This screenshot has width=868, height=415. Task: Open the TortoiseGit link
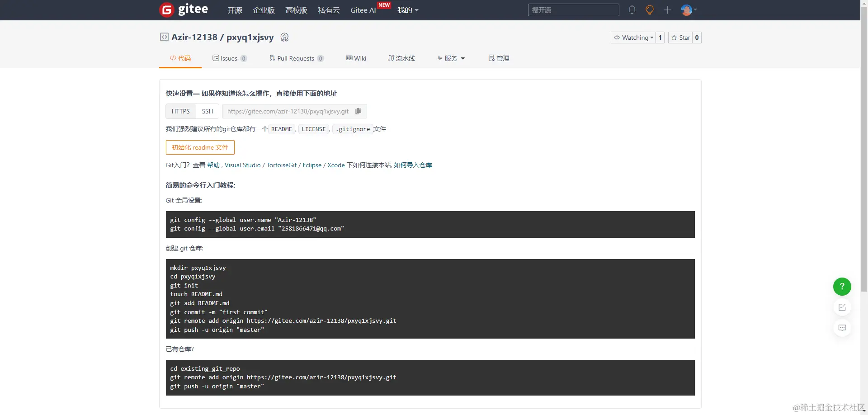pyautogui.click(x=282, y=165)
